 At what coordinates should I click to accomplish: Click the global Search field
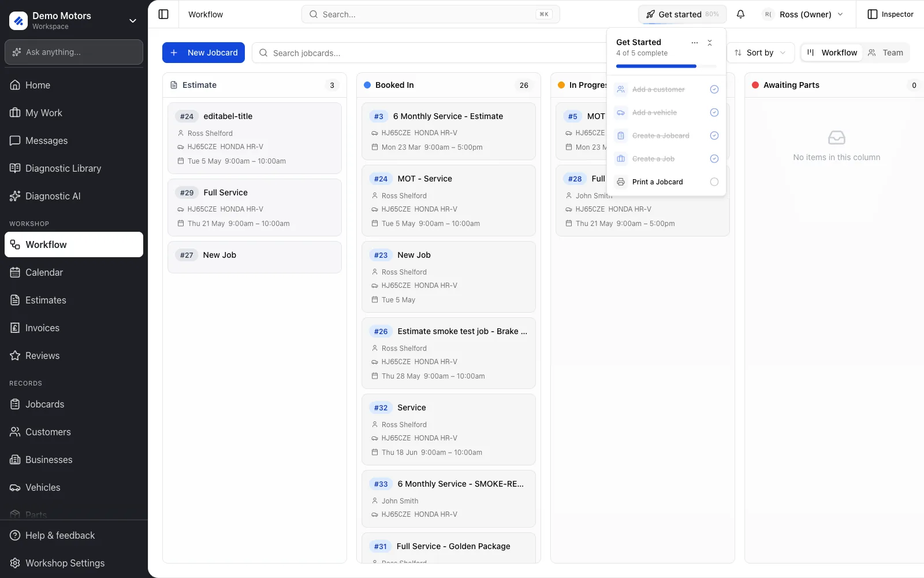[x=430, y=14]
